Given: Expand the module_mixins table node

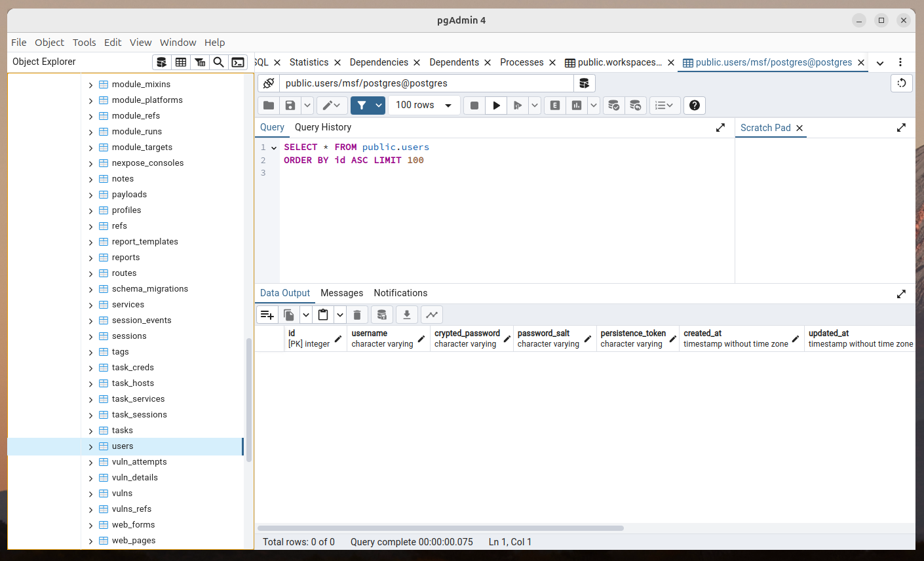Looking at the screenshot, I should (91, 85).
